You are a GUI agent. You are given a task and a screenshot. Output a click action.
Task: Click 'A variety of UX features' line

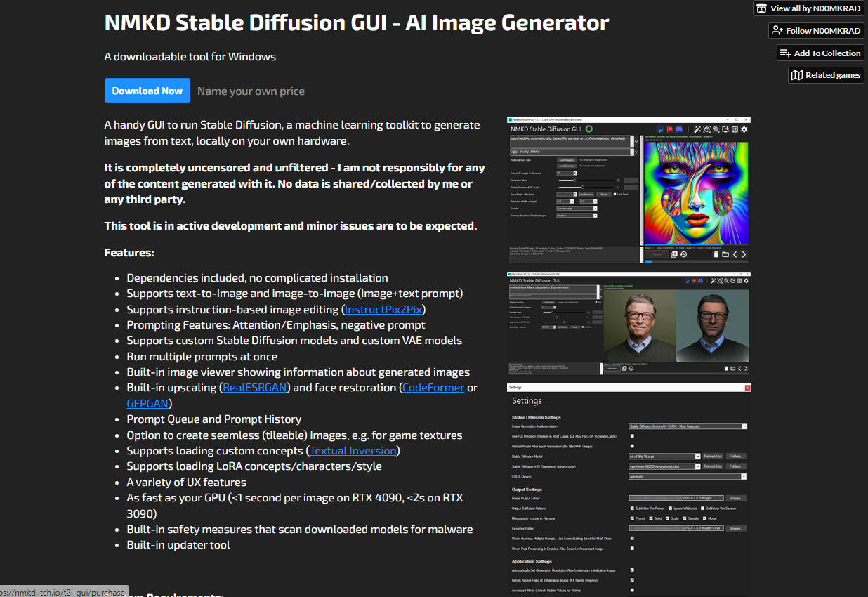[186, 482]
